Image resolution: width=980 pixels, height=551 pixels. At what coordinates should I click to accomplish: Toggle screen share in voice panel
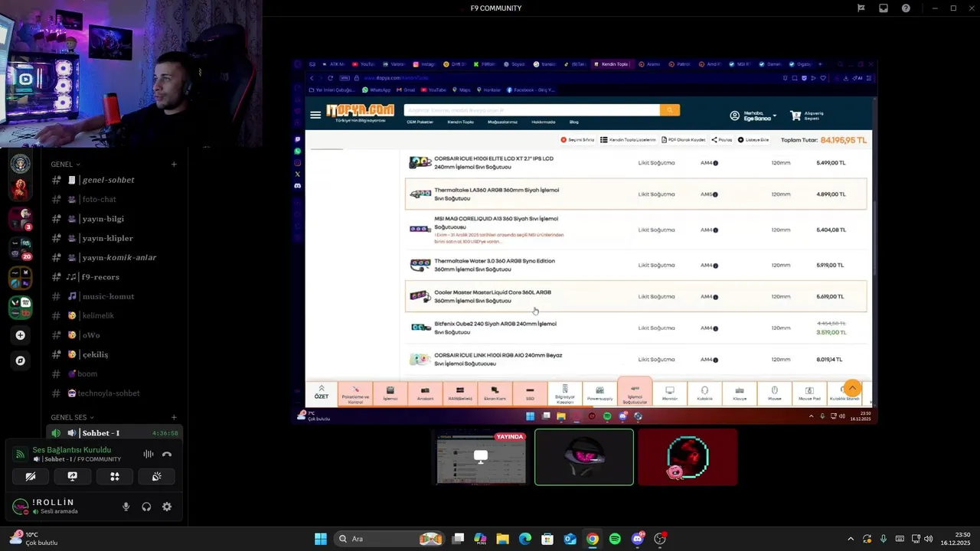pyautogui.click(x=73, y=476)
